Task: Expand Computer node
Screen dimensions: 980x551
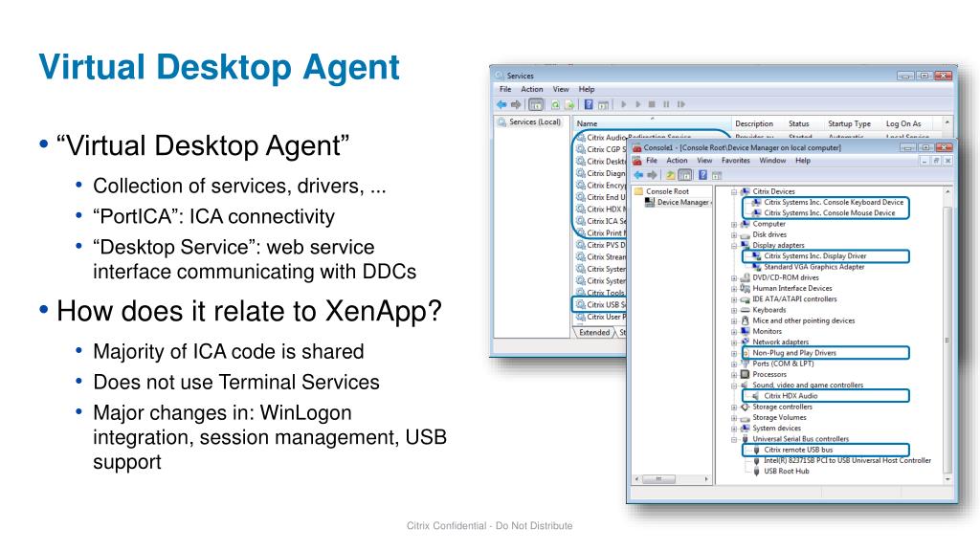Action: click(734, 224)
